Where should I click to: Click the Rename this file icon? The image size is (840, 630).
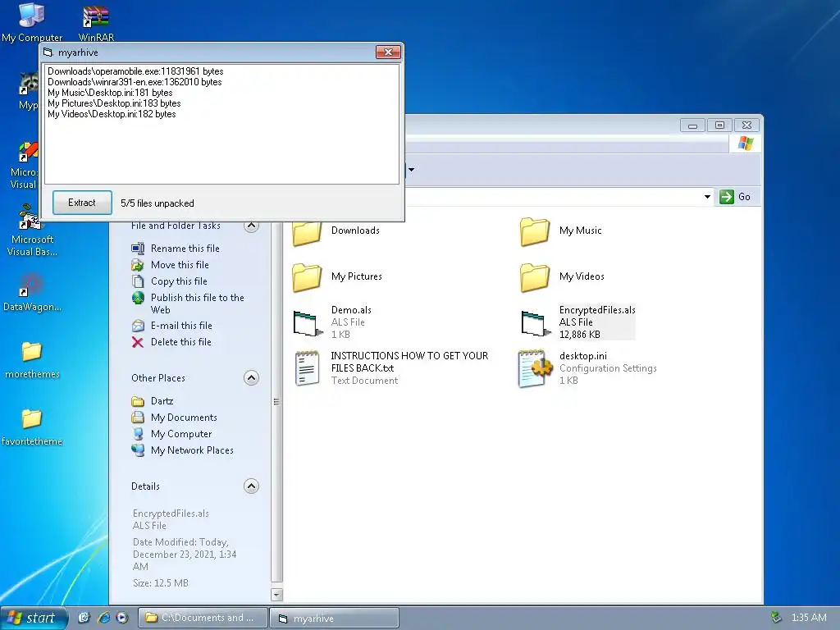(138, 248)
